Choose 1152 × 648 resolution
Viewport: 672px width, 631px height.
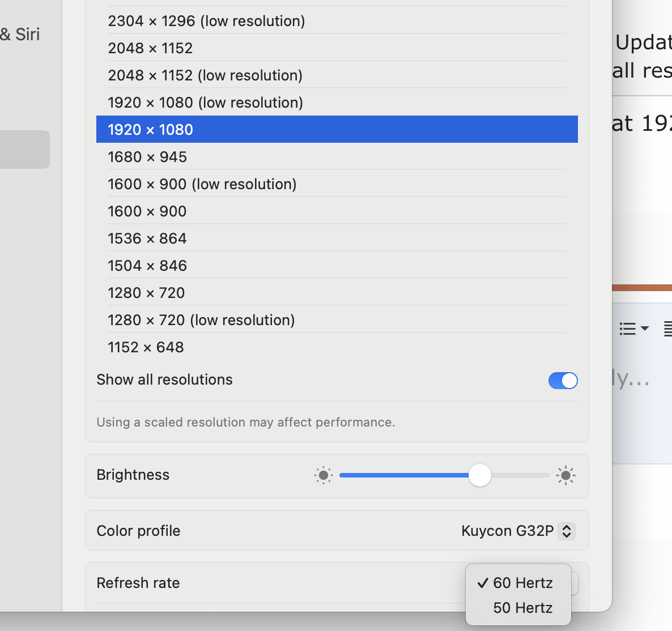[337, 347]
